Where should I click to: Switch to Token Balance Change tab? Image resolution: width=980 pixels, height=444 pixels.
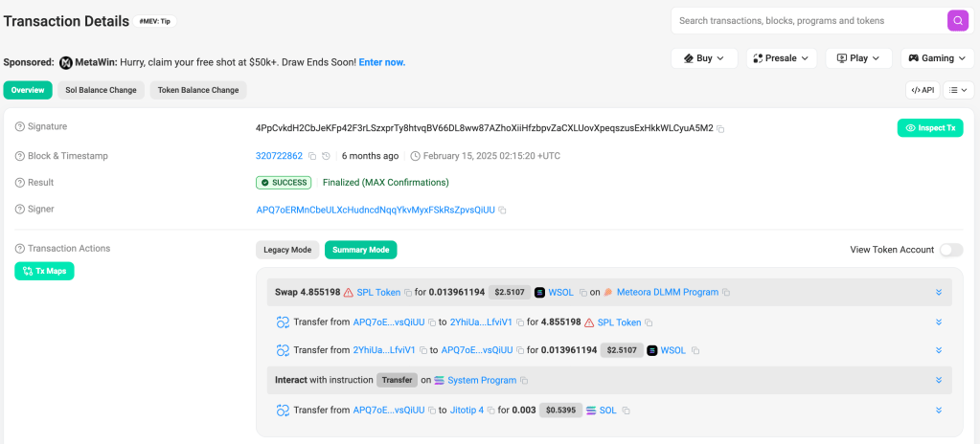[x=198, y=90]
